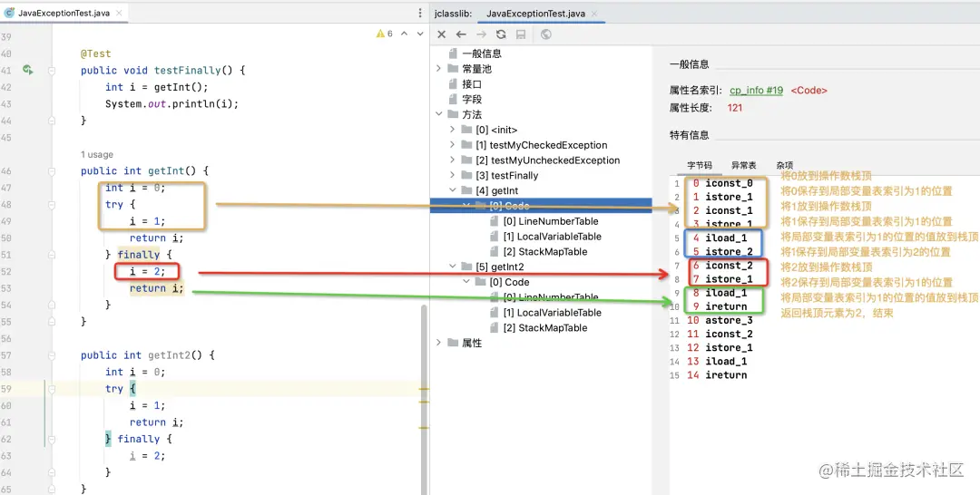
Task: Expand the [3] testFinally method node
Action: [453, 175]
